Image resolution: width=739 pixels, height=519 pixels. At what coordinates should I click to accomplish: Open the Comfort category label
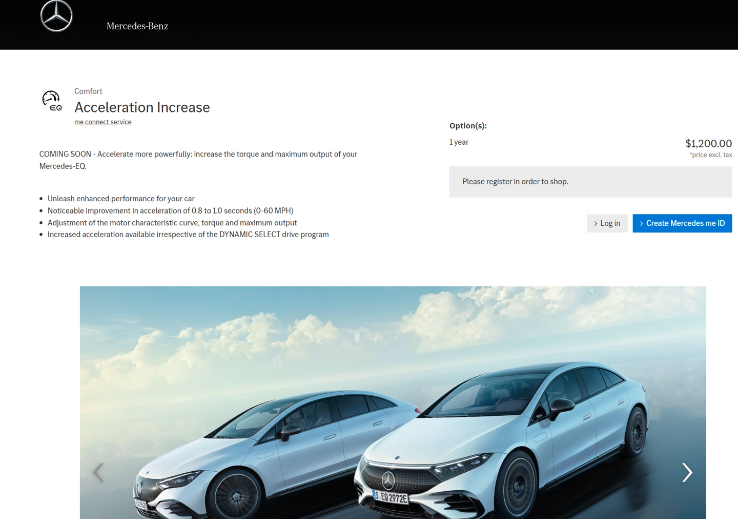pyautogui.click(x=88, y=91)
